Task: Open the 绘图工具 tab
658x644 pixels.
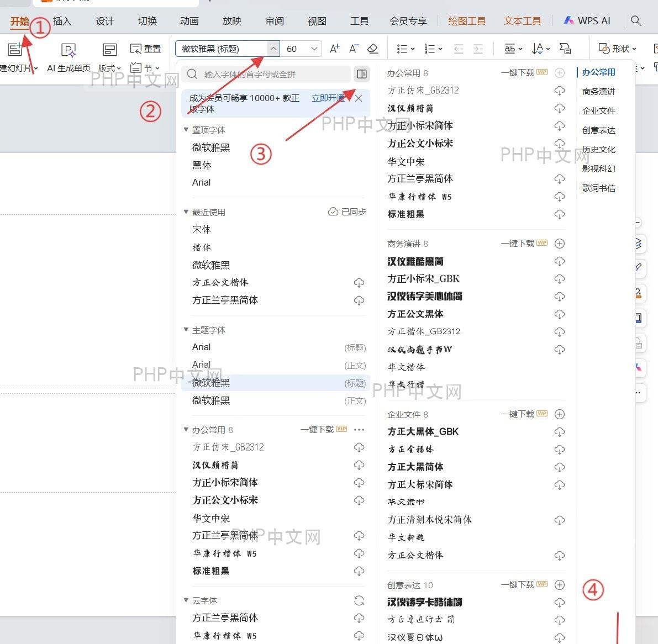Action: point(467,20)
